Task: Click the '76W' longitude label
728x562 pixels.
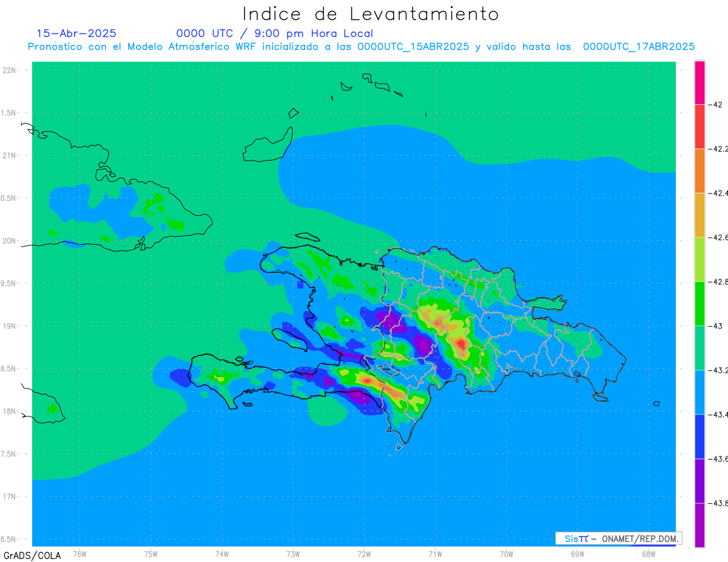Action: tap(79, 554)
